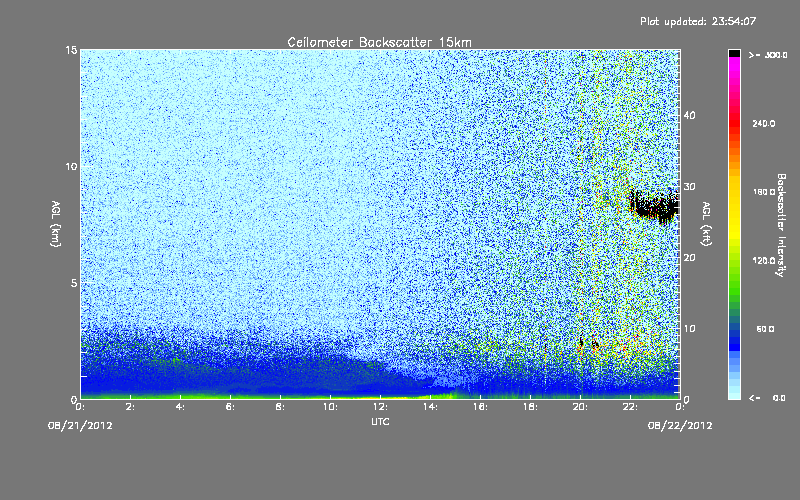Click the "12:" hour tick label

point(381,407)
